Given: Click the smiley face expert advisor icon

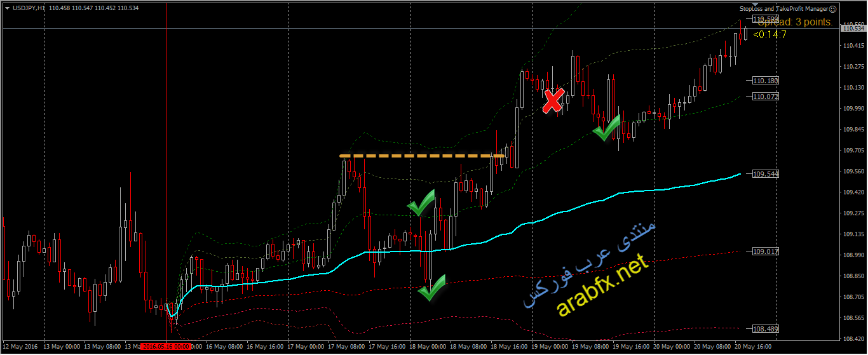Looking at the screenshot, I should coord(832,9).
